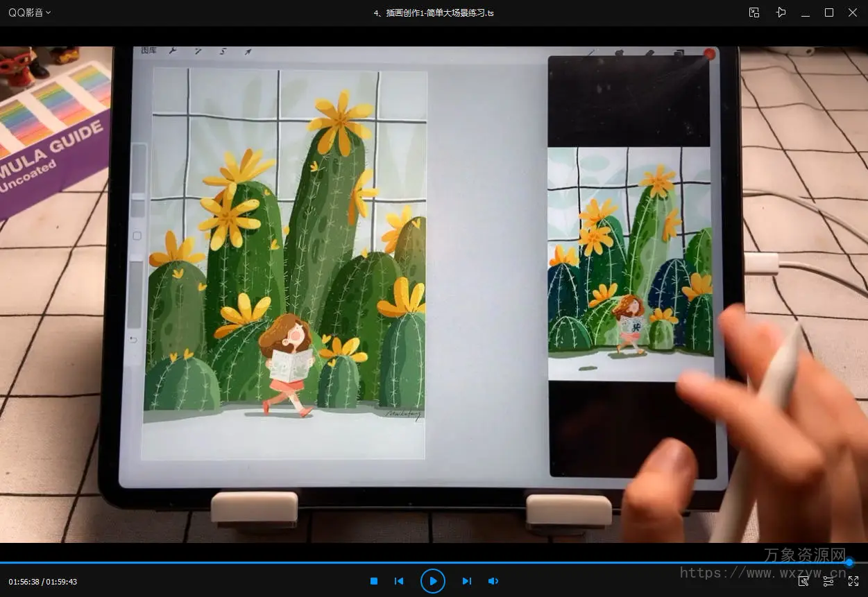Screen dimensions: 868x597
Task: Open playback adjustment sliders icon
Action: pyautogui.click(x=828, y=581)
